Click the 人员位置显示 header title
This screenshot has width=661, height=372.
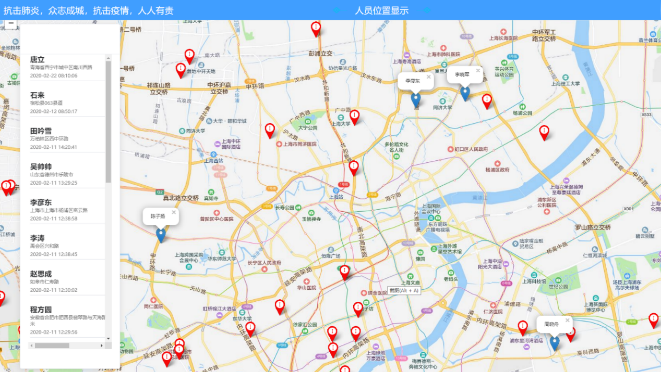[382, 11]
